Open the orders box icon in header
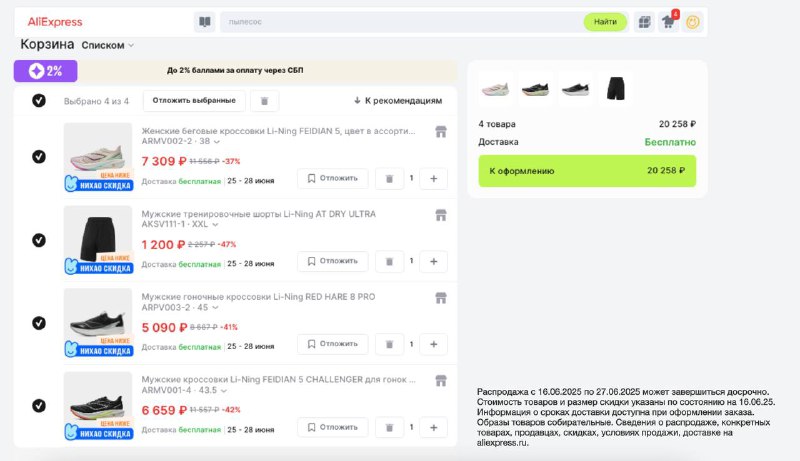Viewport: 800px width, 461px height. tap(644, 22)
